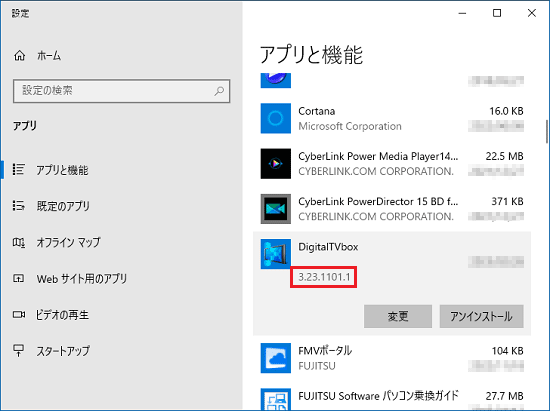550x411 pixels.
Task: Click アンインストール button for DigitalTVbox
Action: 482,316
